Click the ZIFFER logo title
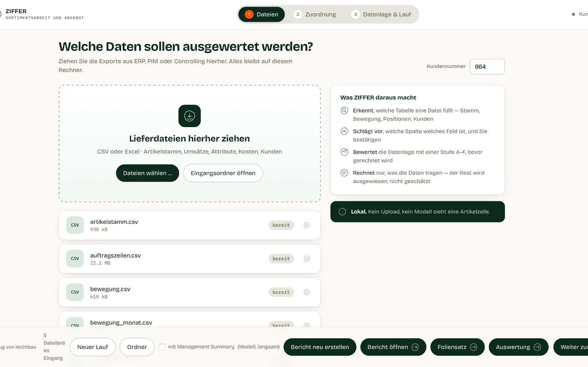The height and width of the screenshot is (367, 588). click(x=16, y=11)
